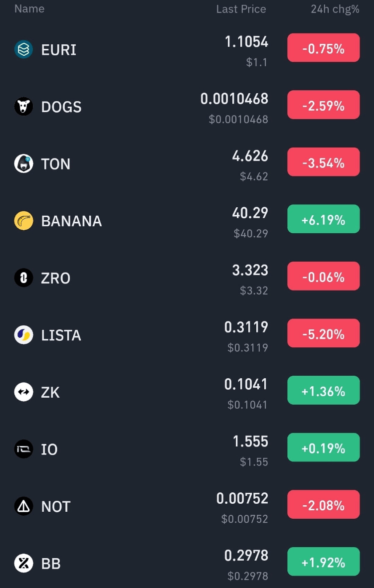Image resolution: width=374 pixels, height=588 pixels.
Task: Tap the green +6.19% change badge
Action: click(323, 219)
